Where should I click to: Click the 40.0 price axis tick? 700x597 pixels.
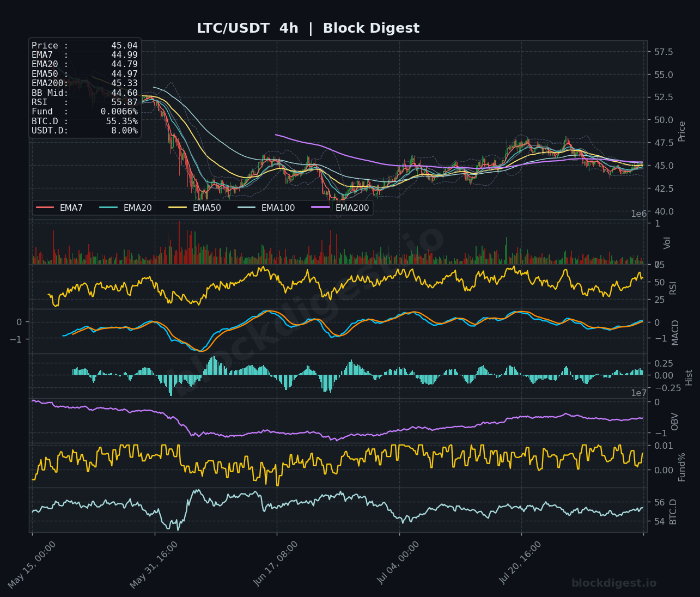[663, 211]
